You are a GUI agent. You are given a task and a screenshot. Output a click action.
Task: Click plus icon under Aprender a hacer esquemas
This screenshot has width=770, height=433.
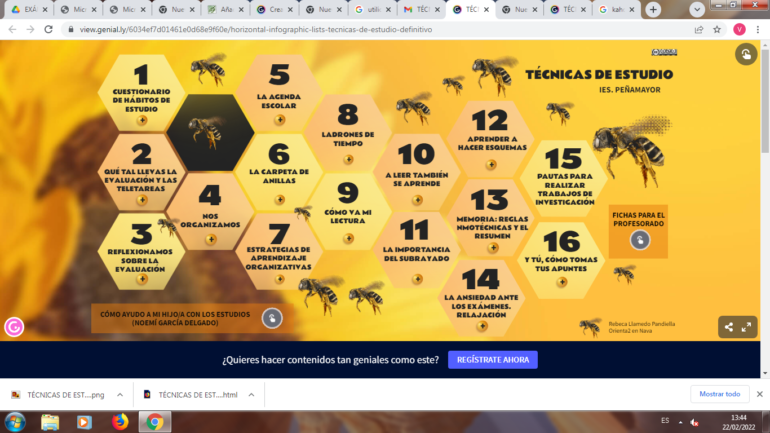pyautogui.click(x=491, y=164)
